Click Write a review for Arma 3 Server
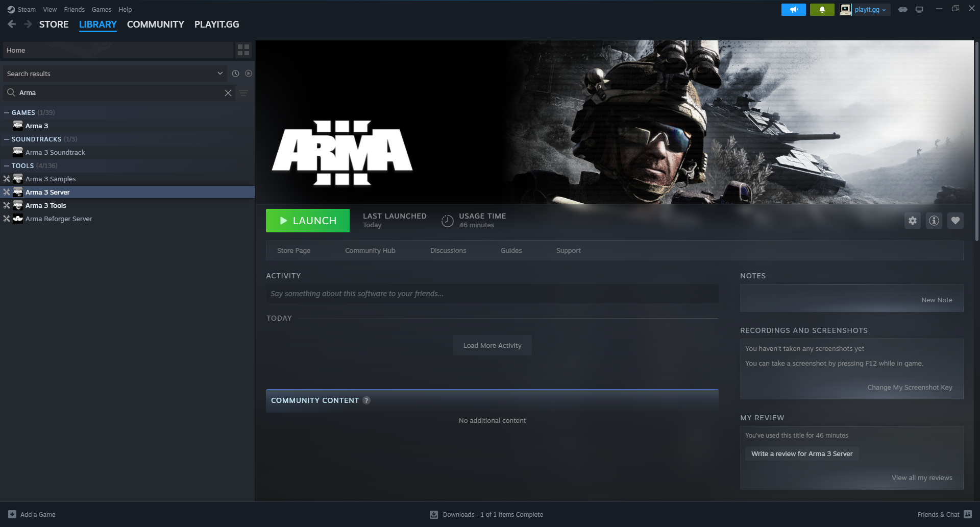This screenshot has height=527, width=980. 802,453
